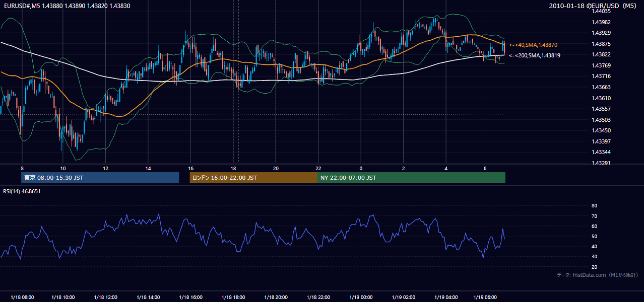Click price axis label 1.43610

pyautogui.click(x=601, y=98)
